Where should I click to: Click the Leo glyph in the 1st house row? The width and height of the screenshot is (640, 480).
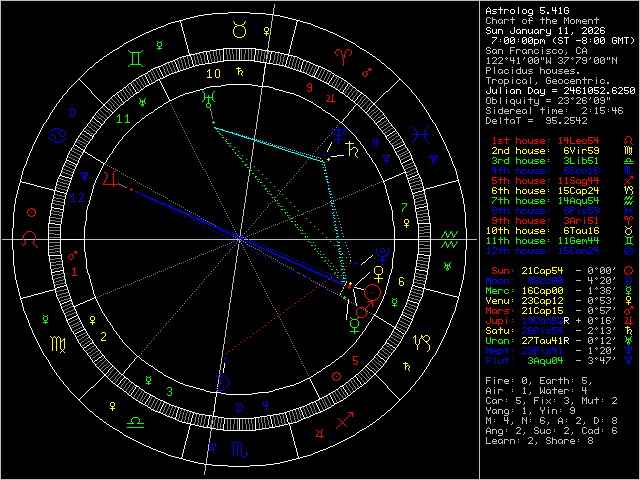pyautogui.click(x=629, y=141)
